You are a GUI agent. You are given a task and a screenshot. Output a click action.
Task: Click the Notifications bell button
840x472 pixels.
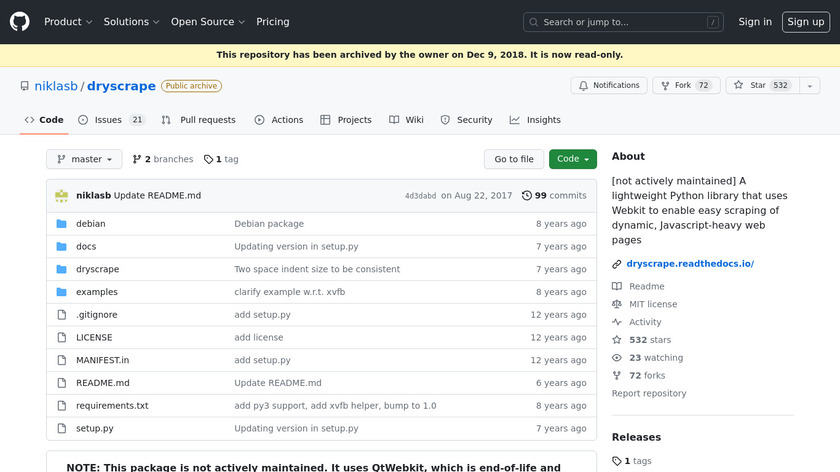609,86
